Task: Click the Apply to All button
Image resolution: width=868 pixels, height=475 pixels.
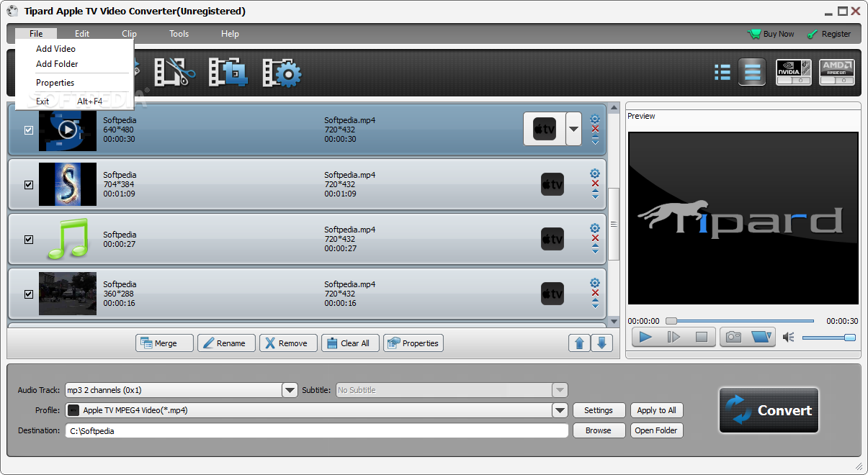Action: [x=657, y=410]
